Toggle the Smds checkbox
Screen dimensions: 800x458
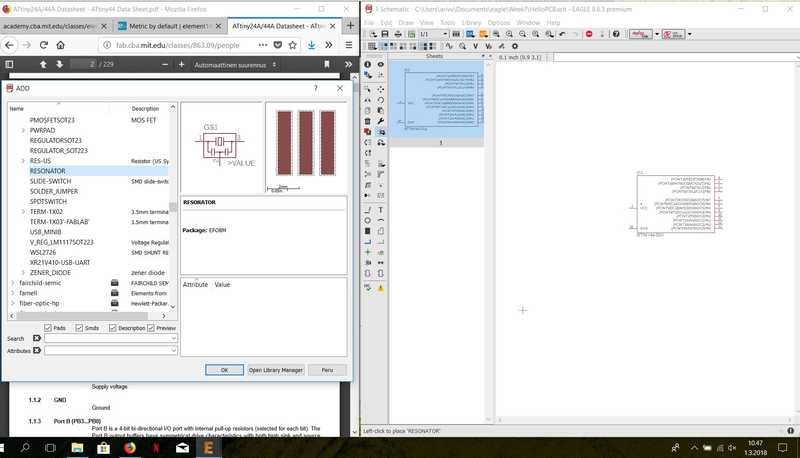[x=79, y=328]
